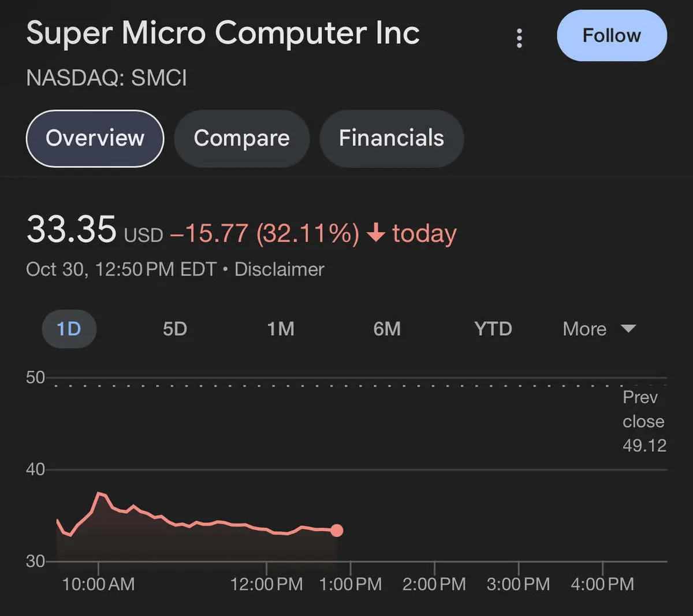This screenshot has height=616, width=693.
Task: Click the current price dot on chart
Action: (x=337, y=530)
